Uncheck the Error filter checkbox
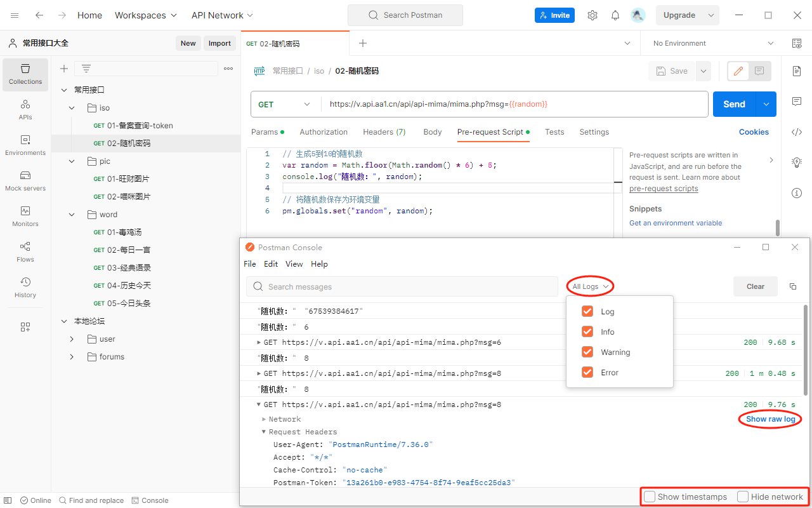 [587, 372]
